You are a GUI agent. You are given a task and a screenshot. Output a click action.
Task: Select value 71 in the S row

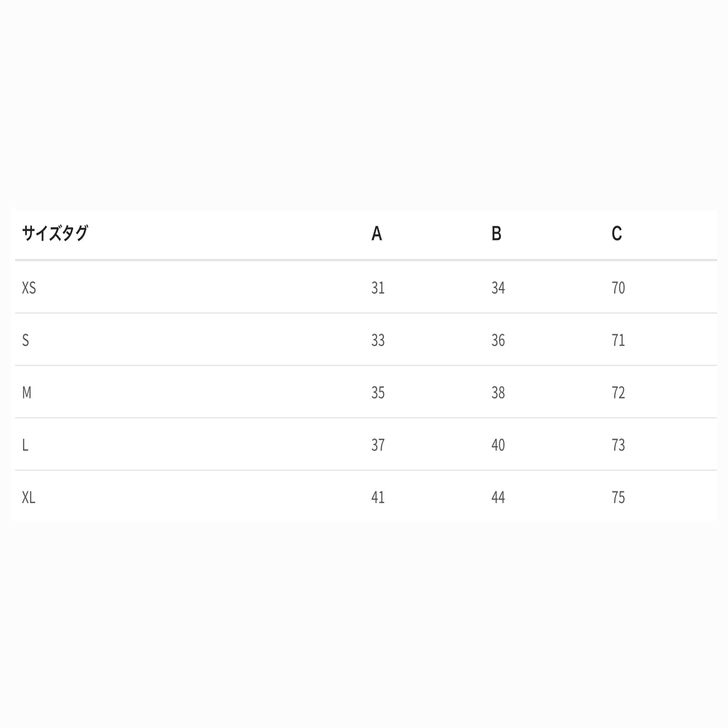(618, 340)
